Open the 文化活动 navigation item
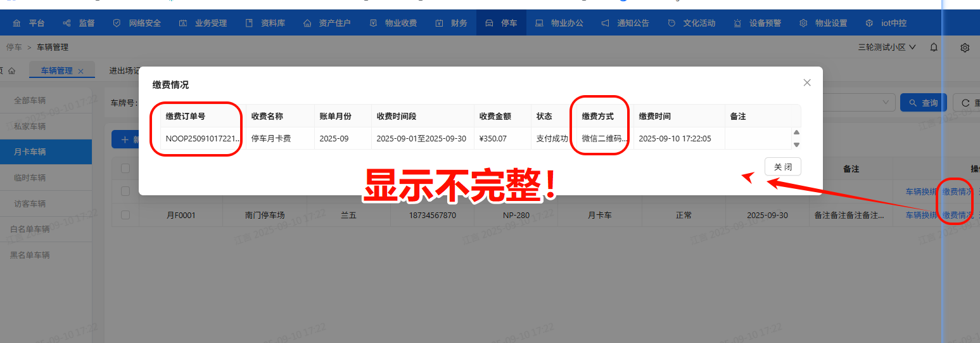This screenshot has height=343, width=980. [691, 23]
